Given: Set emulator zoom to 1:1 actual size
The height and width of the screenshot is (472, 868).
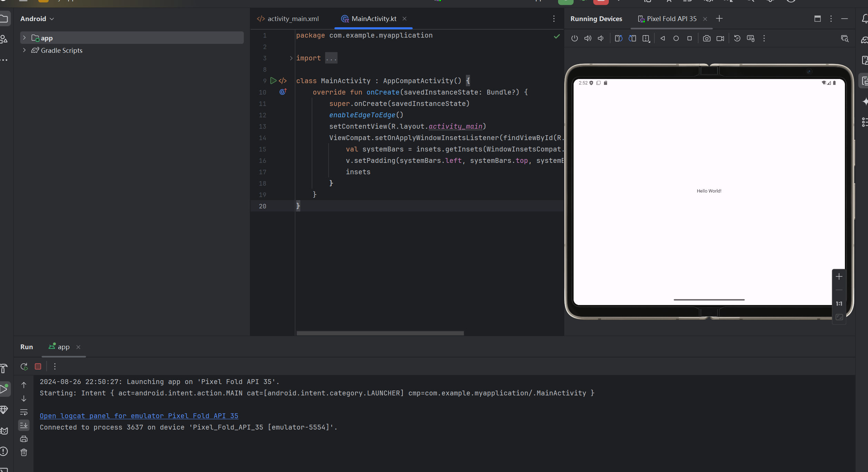Looking at the screenshot, I should (839, 304).
